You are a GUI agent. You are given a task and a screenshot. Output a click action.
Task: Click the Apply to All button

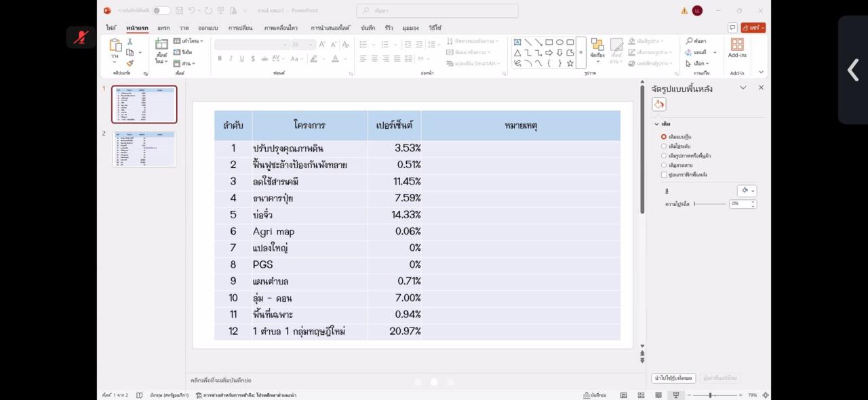(673, 378)
